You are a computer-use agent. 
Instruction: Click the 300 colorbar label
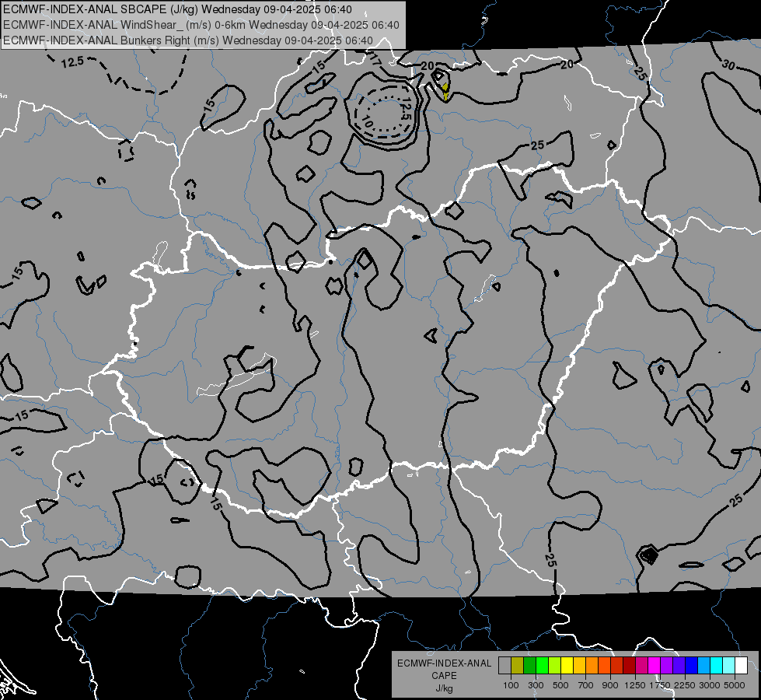[x=536, y=685]
